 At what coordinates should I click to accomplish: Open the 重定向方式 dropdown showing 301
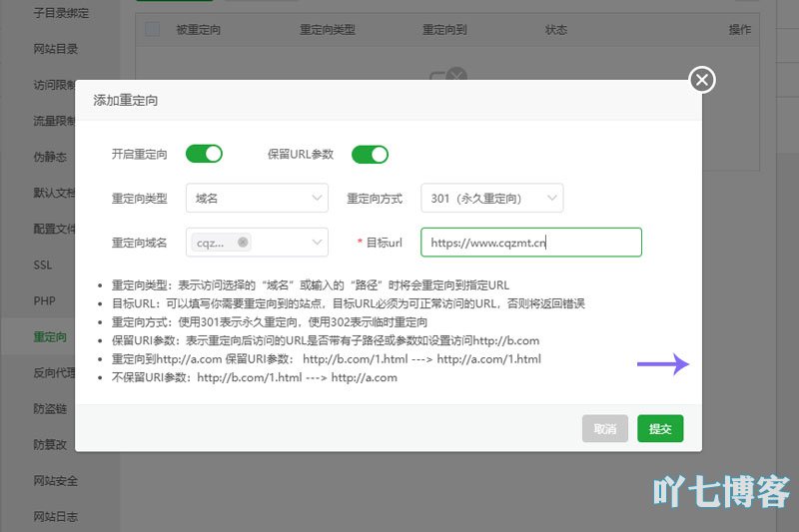pos(491,198)
